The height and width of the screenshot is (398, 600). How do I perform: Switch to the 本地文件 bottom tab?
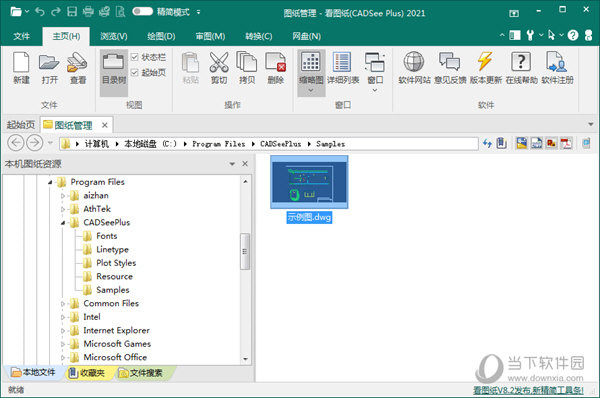33,372
